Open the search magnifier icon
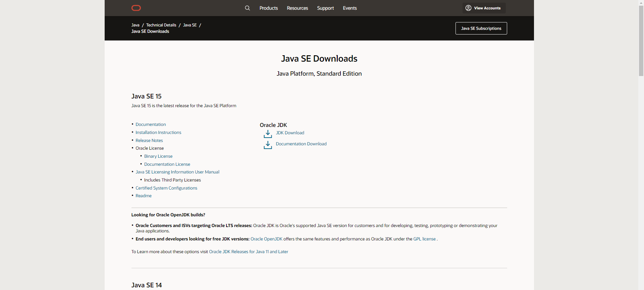The width and height of the screenshot is (644, 290). 248,8
